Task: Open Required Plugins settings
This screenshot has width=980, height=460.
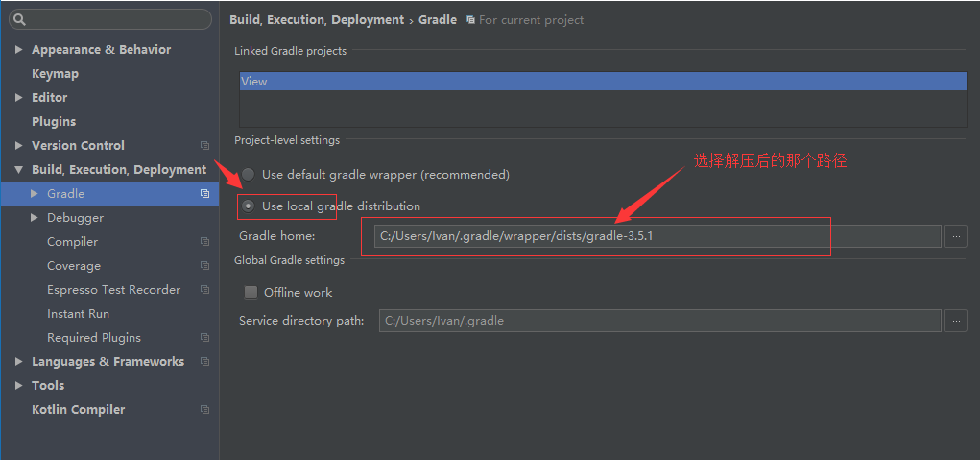Action: [94, 338]
